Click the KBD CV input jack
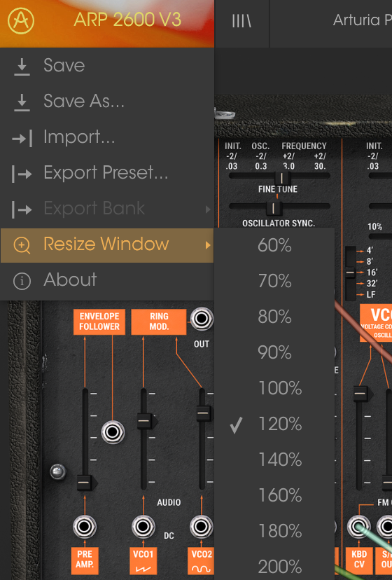392x580 pixels. tap(358, 526)
